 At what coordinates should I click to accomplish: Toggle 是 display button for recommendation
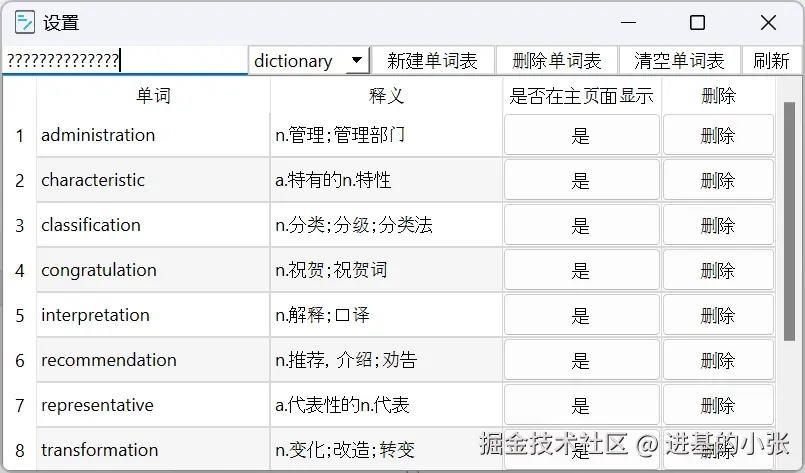[x=581, y=360]
